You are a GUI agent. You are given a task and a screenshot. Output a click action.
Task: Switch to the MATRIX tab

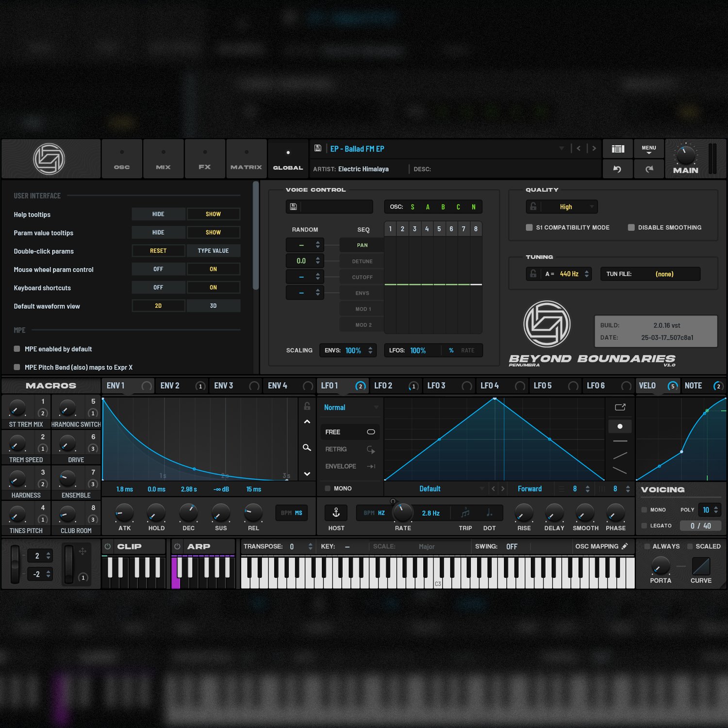(247, 159)
